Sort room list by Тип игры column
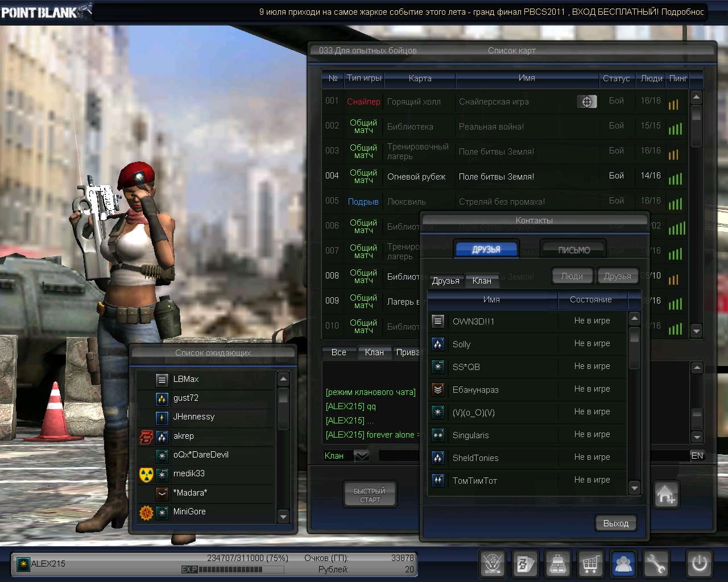 click(364, 78)
